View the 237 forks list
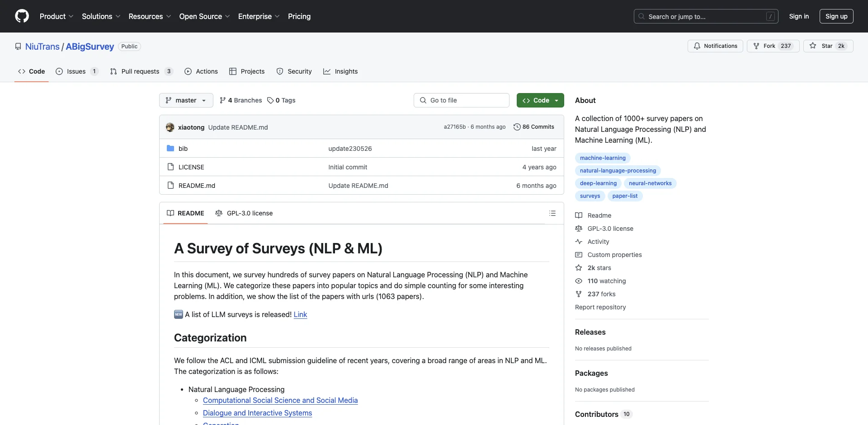This screenshot has height=425, width=868. (x=595, y=294)
